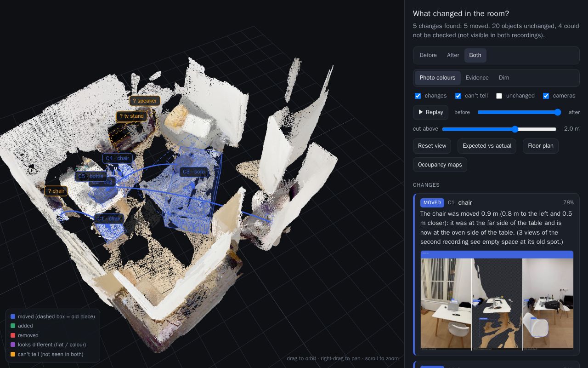Click the purple looks different legend swatch
Image resolution: width=588 pixels, height=368 pixels.
point(13,345)
